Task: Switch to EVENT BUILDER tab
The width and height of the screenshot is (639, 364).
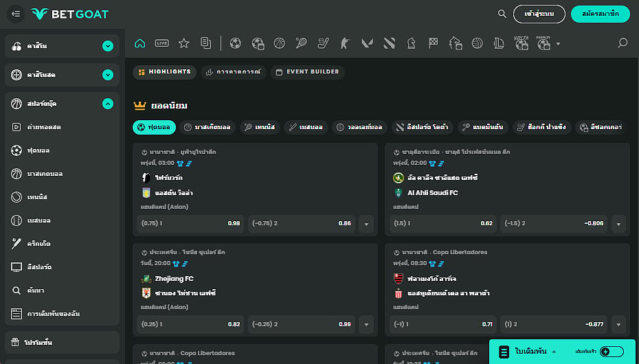Action: pyautogui.click(x=307, y=72)
